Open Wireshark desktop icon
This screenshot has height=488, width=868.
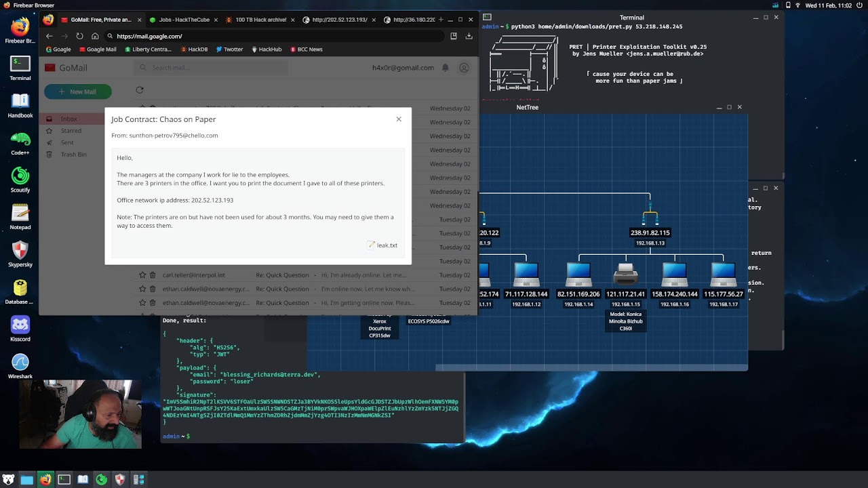(20, 366)
